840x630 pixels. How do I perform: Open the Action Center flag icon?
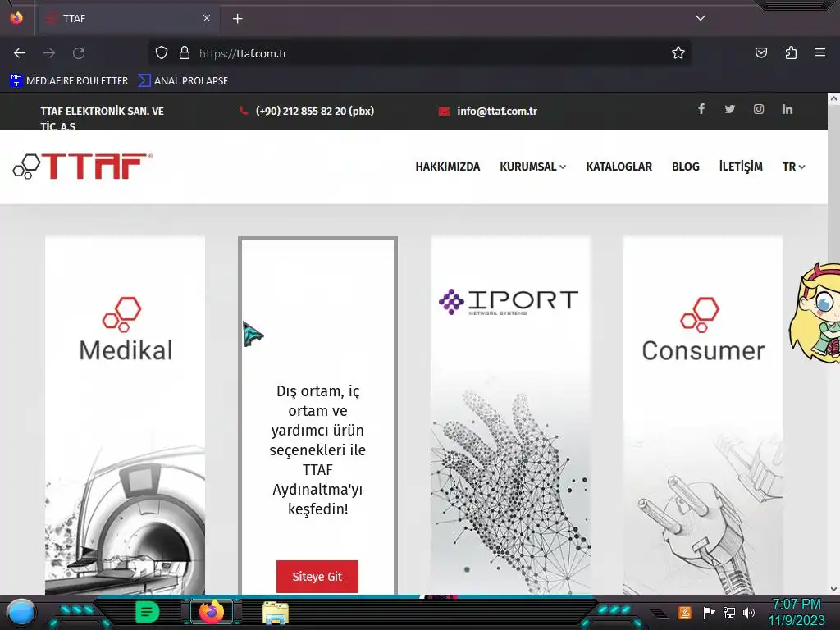point(709,612)
